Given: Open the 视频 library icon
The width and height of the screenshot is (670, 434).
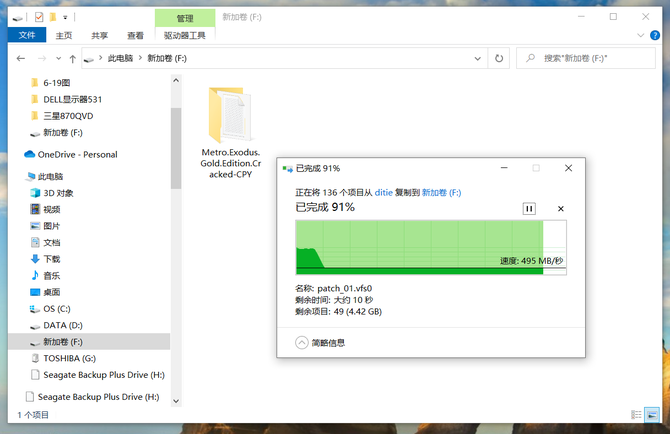Looking at the screenshot, I should tap(35, 209).
